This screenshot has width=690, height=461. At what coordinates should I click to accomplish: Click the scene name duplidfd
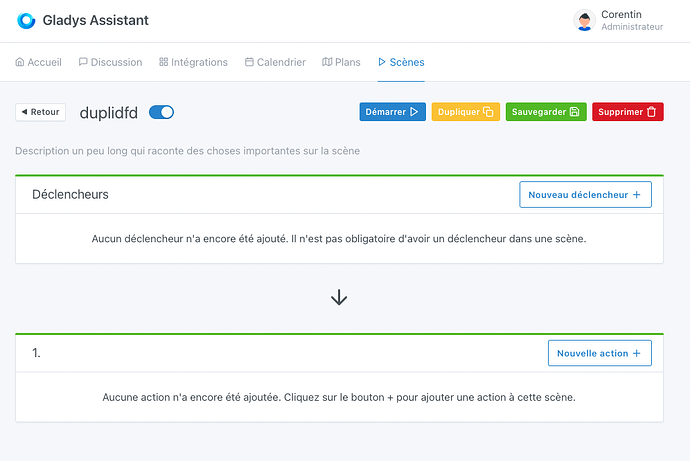(109, 112)
